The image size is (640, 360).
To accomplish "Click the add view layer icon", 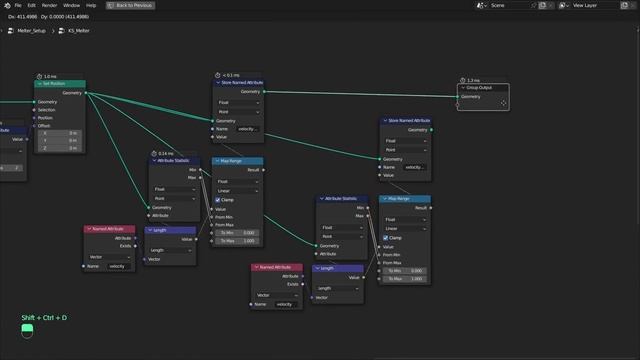I will click(x=624, y=5).
